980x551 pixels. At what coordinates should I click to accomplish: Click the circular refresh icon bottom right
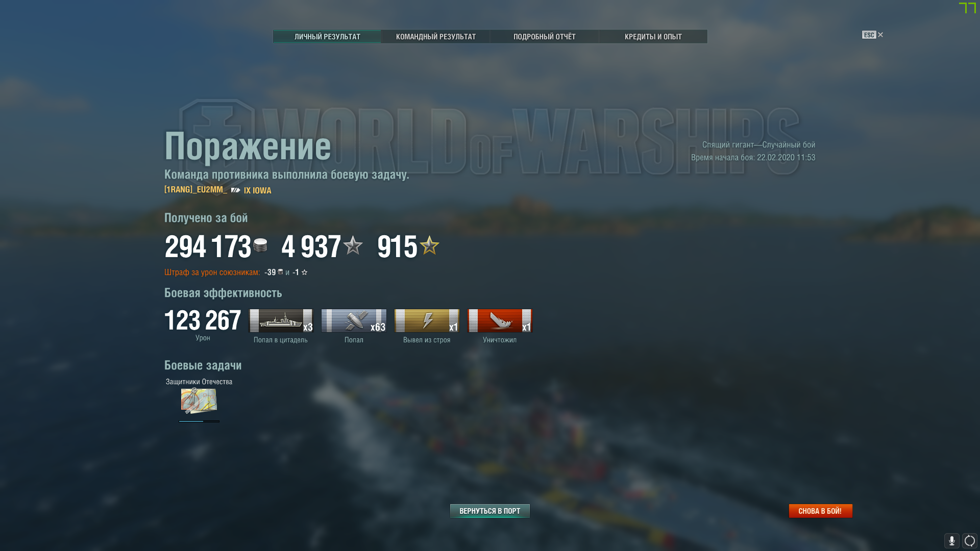(969, 541)
